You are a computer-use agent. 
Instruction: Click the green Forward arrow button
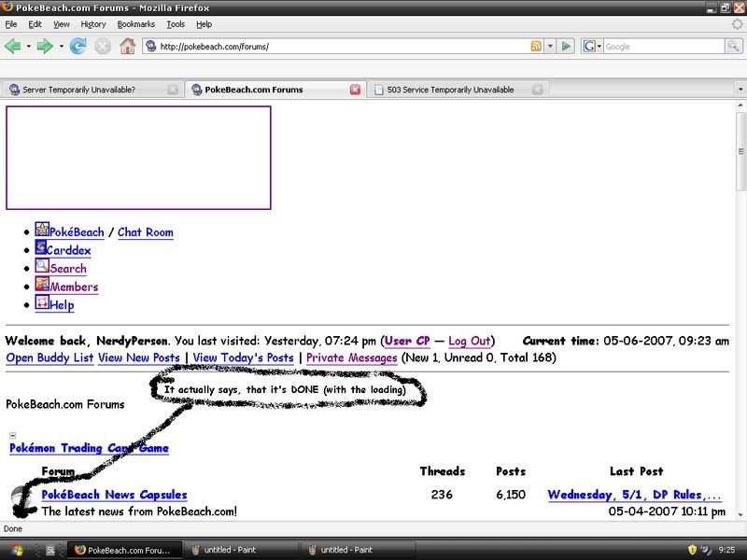(44, 46)
